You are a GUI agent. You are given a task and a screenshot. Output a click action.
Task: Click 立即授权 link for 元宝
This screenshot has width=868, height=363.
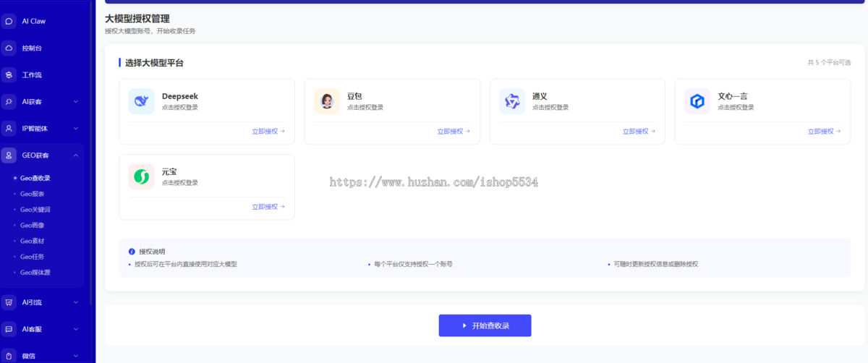click(268, 207)
